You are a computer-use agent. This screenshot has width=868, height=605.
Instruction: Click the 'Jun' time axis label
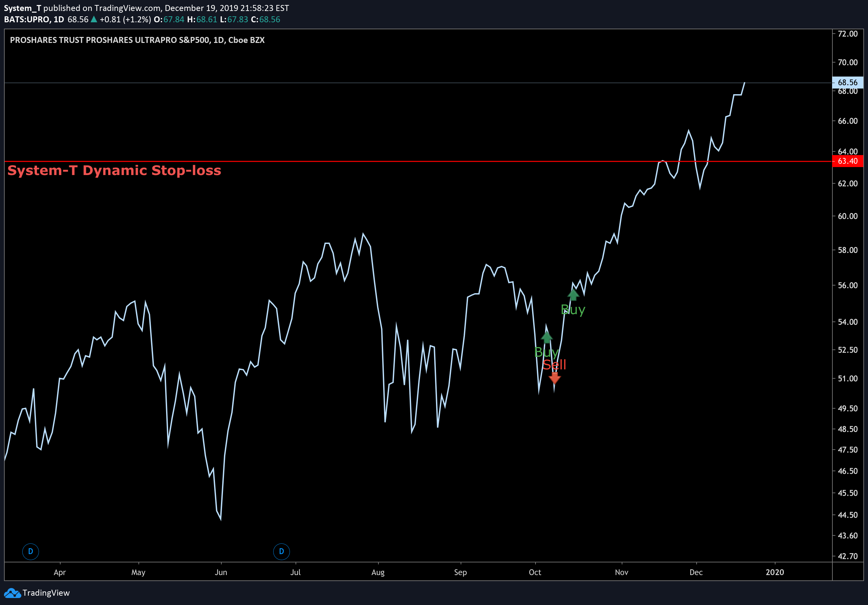(221, 572)
